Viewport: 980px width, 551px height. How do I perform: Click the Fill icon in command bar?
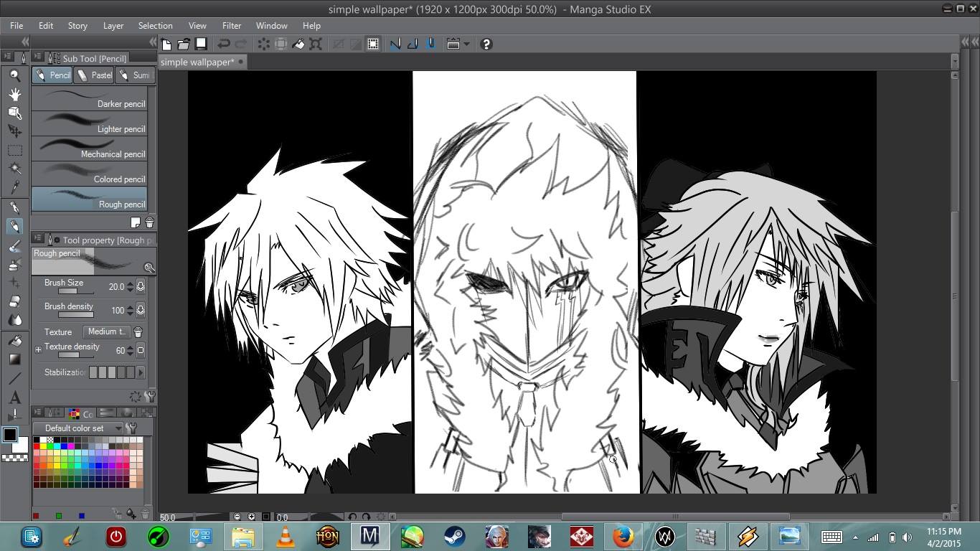pyautogui.click(x=298, y=44)
